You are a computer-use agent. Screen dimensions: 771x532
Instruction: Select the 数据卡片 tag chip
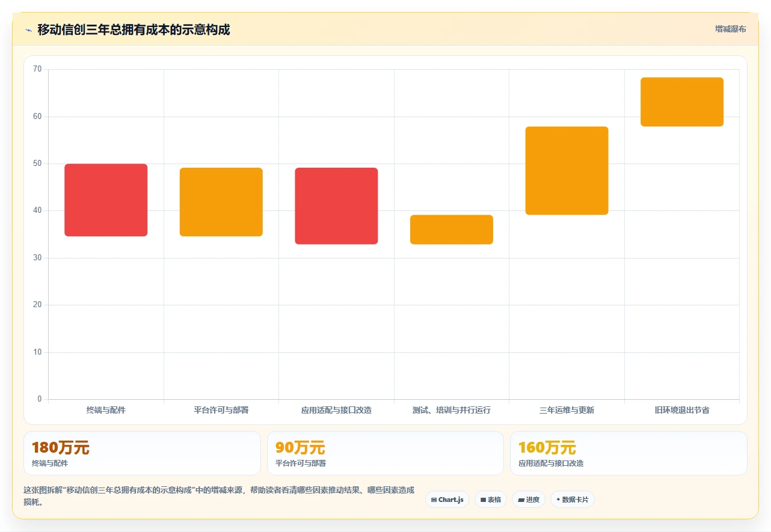click(573, 500)
